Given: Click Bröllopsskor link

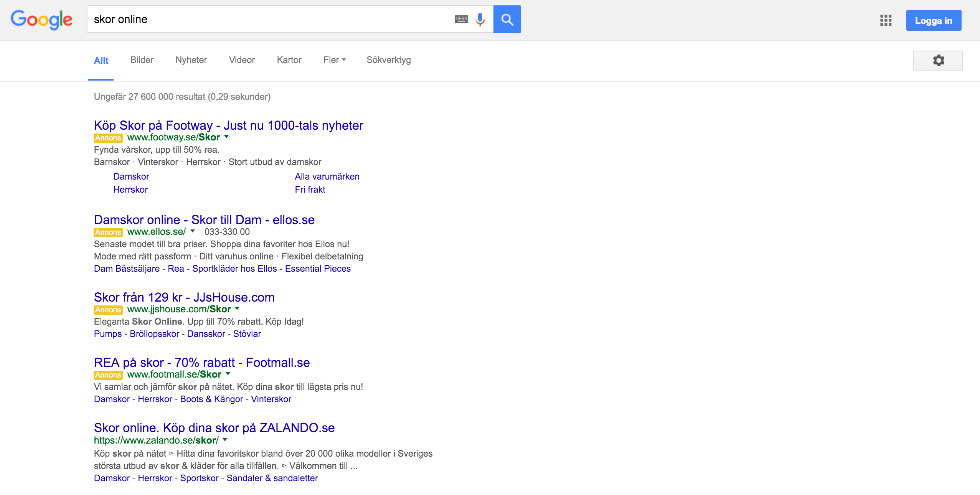Looking at the screenshot, I should pyautogui.click(x=154, y=334).
